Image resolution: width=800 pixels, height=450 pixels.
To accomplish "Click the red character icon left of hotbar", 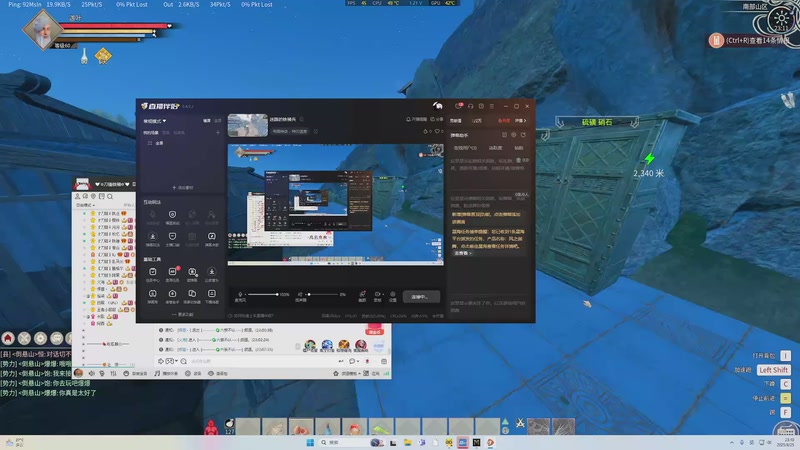I will point(211,428).
